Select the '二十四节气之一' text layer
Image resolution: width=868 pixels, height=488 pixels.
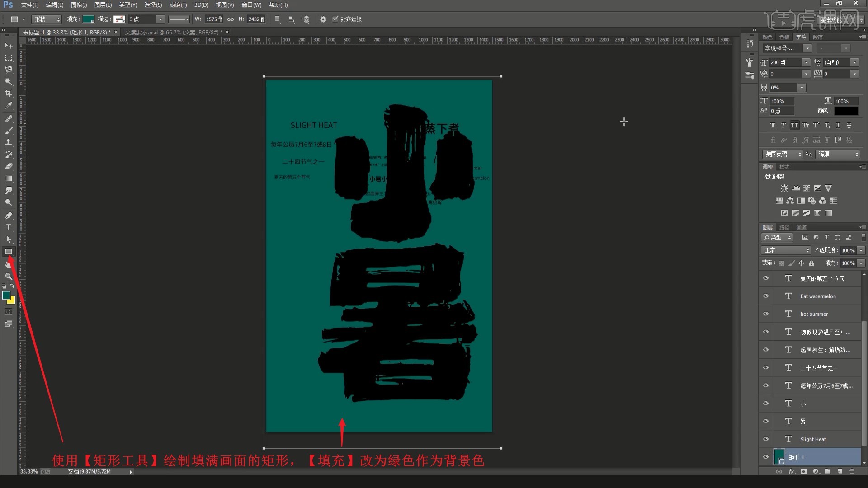click(x=819, y=368)
